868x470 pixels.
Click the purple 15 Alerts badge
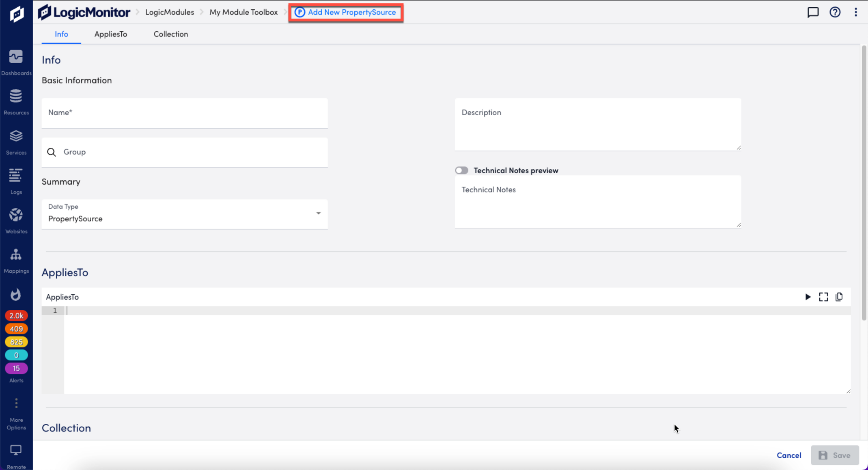[16, 368]
